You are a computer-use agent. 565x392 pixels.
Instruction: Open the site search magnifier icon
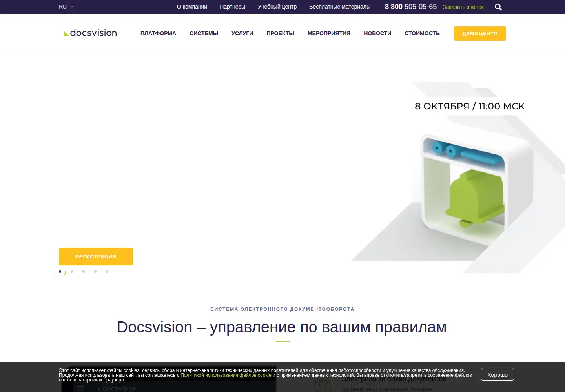(x=498, y=7)
